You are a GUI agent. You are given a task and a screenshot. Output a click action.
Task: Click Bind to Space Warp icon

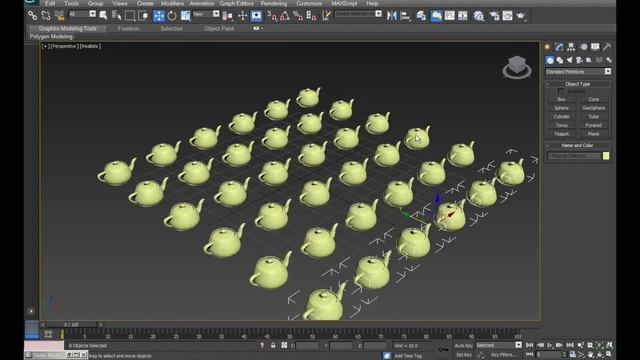click(59, 16)
